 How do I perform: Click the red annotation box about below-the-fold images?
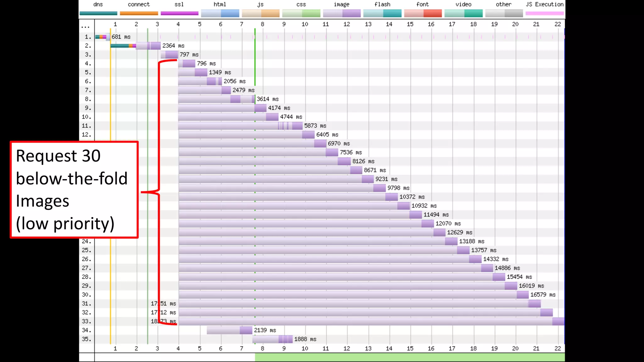[x=74, y=189]
